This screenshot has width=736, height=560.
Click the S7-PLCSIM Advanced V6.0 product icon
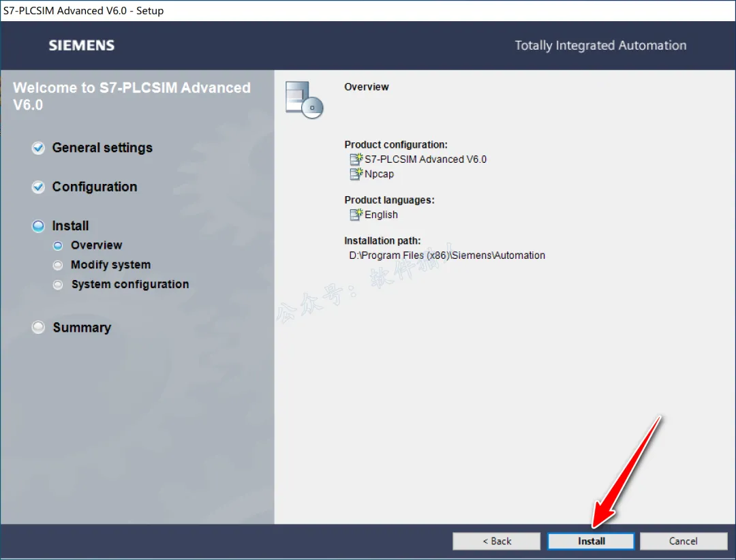[356, 159]
